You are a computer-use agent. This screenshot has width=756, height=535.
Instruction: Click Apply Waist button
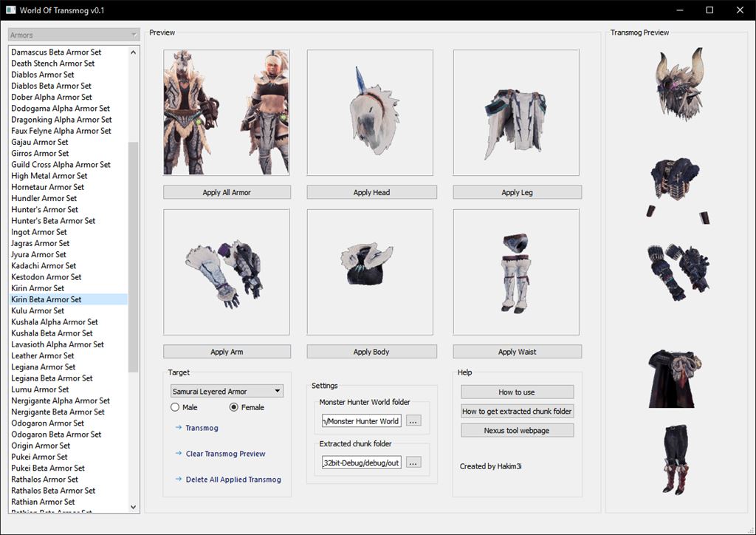(518, 352)
